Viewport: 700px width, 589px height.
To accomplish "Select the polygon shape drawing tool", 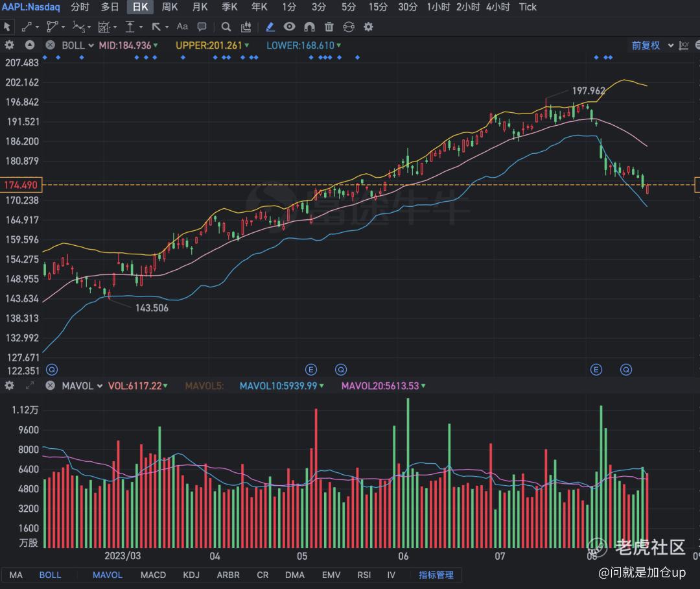I will coord(52,27).
